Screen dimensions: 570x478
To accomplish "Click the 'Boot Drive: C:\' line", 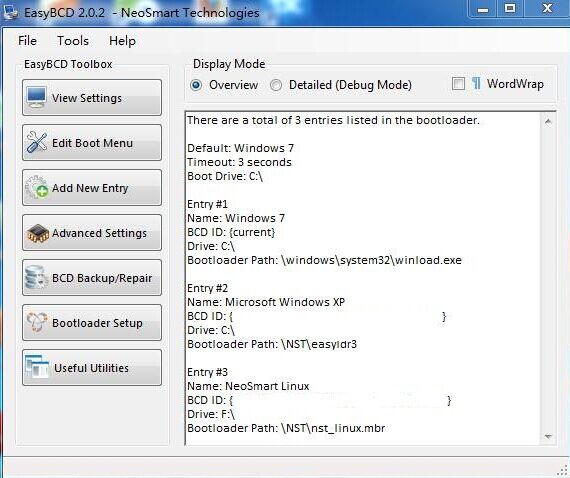I will (225, 176).
